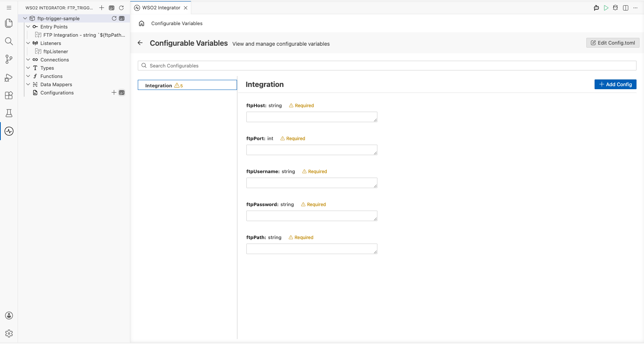This screenshot has height=344, width=644.
Task: Run the integration with play icon
Action: pos(606,7)
